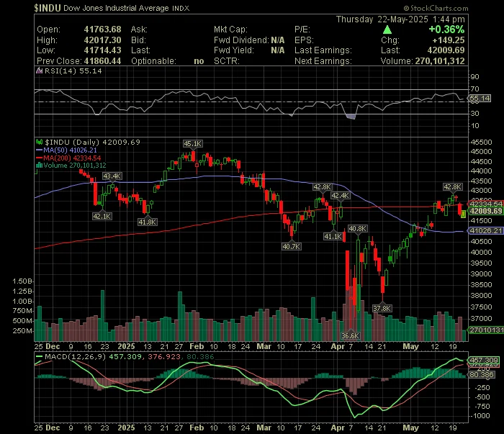Click the $INDU (Daily) candlestick legend icon
Image resolution: width=504 pixels, height=434 pixels.
pyautogui.click(x=39, y=142)
